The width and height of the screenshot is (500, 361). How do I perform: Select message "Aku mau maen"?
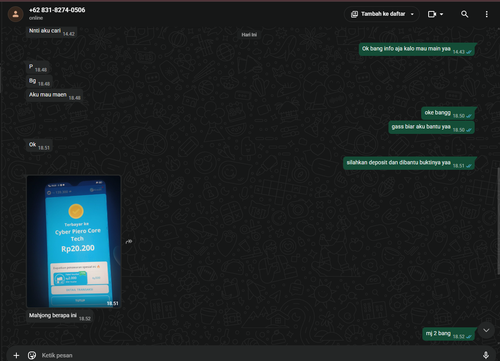(x=54, y=95)
